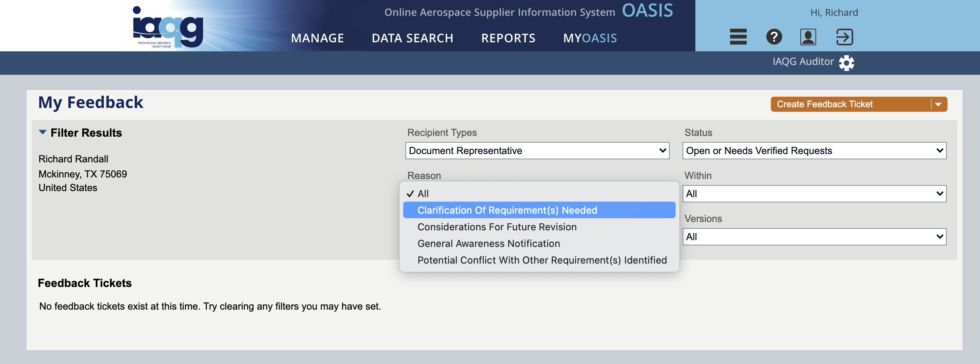Image resolution: width=980 pixels, height=364 pixels.
Task: Choose Potential Conflict With Other Requirement(s) Identified
Action: pyautogui.click(x=539, y=260)
